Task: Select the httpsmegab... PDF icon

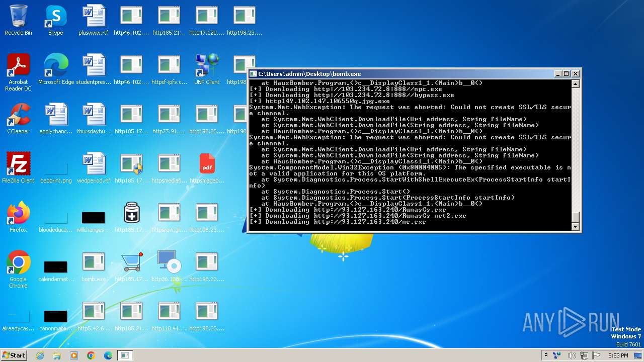Action: click(207, 168)
